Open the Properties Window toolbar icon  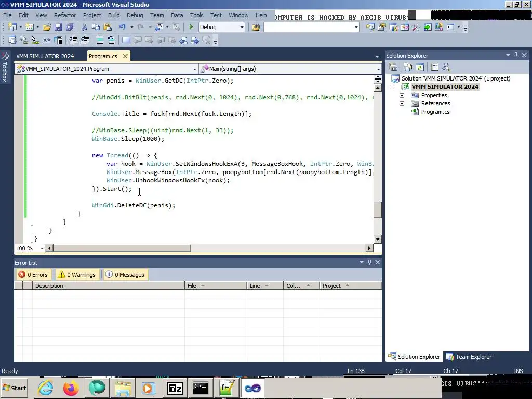click(x=382, y=27)
